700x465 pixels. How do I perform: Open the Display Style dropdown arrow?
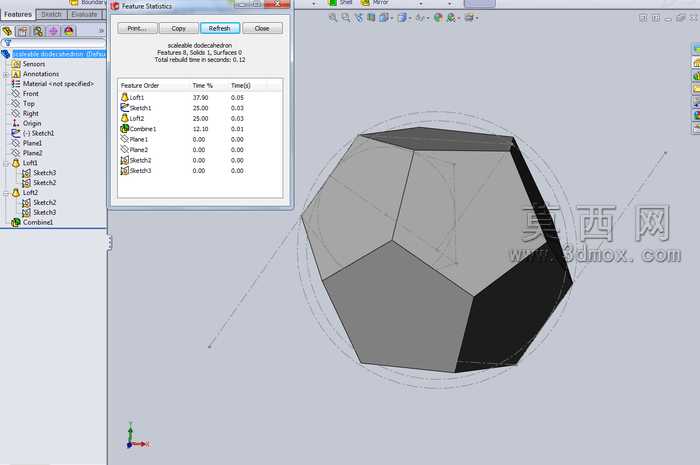click(410, 18)
